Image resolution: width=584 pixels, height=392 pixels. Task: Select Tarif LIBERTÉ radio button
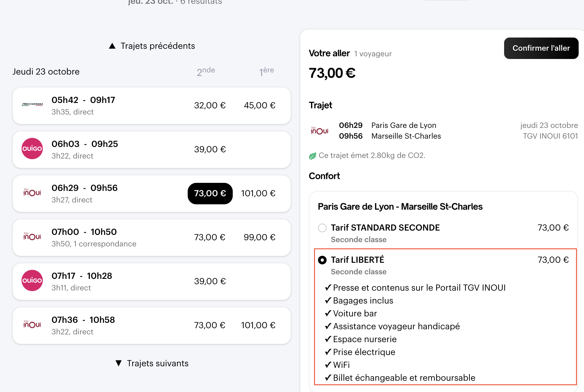tap(322, 260)
